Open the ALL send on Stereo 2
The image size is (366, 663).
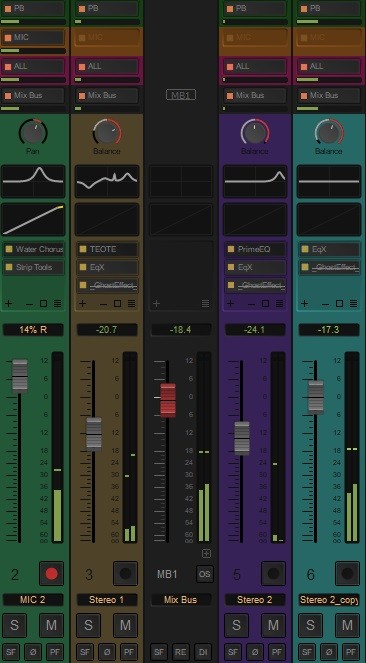click(x=255, y=66)
